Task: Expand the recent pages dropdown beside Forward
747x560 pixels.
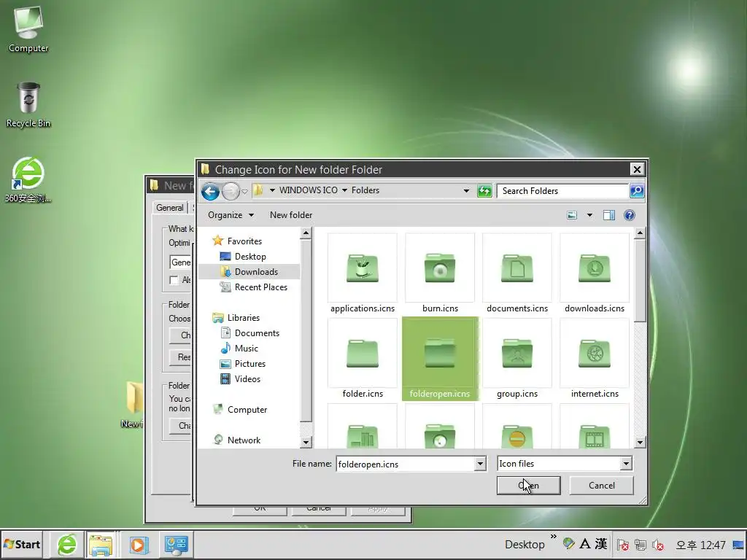Action: (244, 192)
